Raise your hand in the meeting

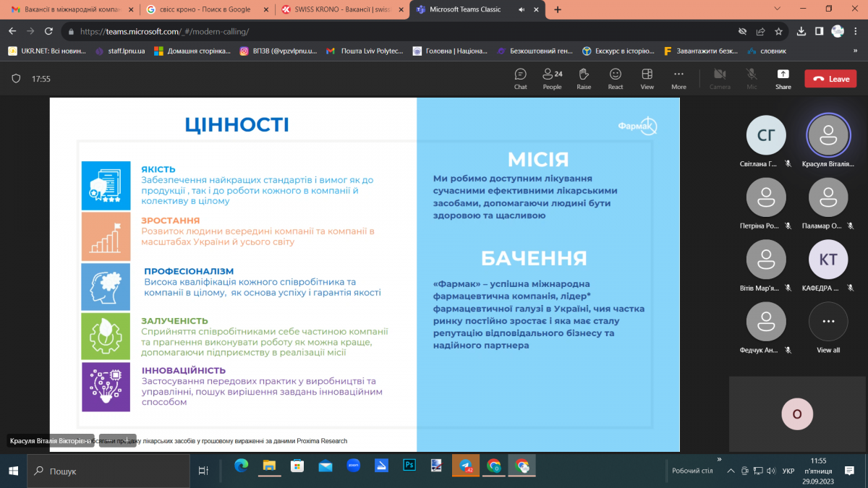[584, 78]
